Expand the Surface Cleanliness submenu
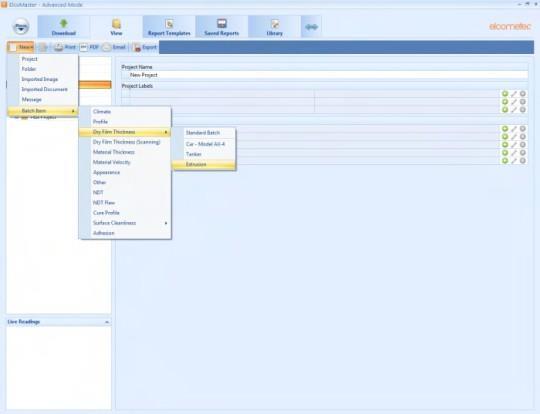540x414 pixels. 125,223
